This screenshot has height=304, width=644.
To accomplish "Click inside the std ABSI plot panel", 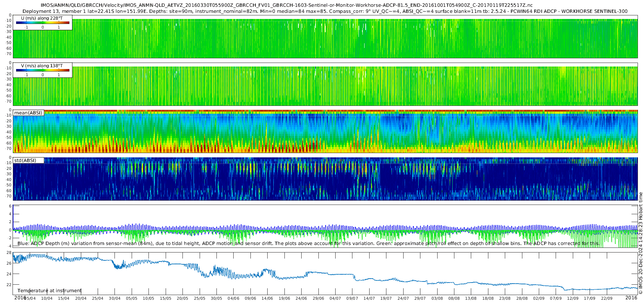I will tap(325, 179).
